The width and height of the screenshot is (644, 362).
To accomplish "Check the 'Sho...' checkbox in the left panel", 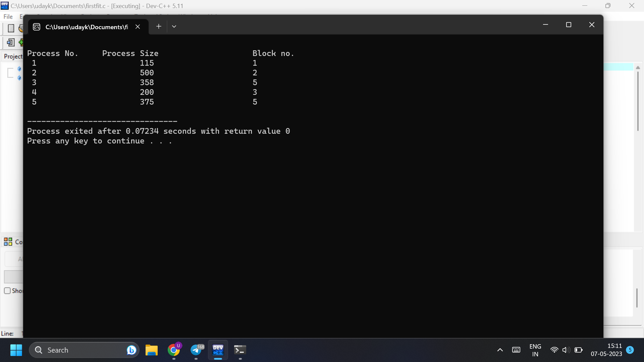I will point(7,291).
